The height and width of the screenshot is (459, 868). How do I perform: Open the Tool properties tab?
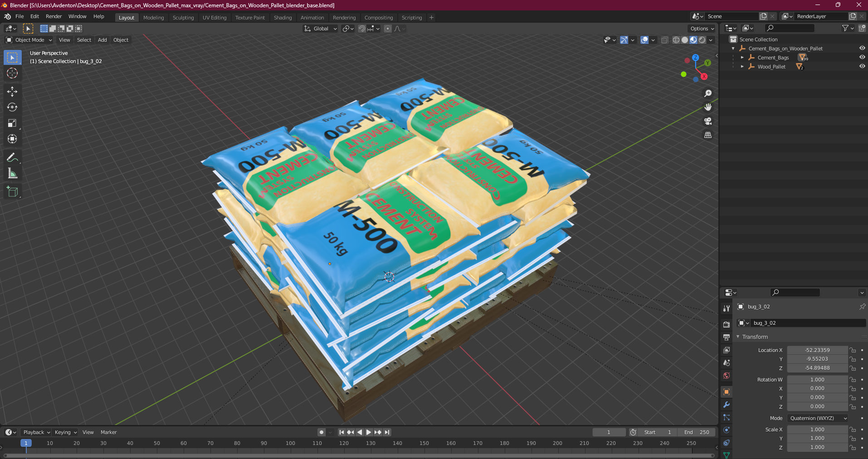(x=726, y=308)
